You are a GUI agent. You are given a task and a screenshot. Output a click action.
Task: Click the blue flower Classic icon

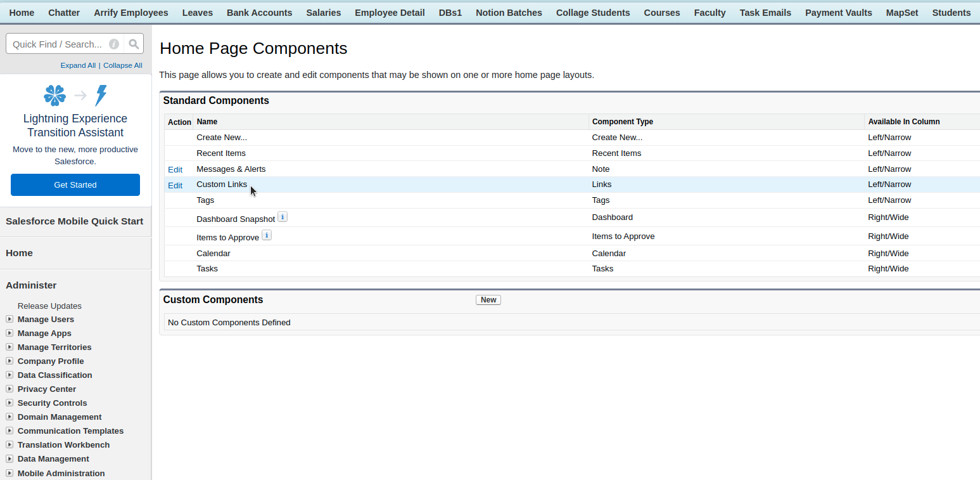(55, 96)
